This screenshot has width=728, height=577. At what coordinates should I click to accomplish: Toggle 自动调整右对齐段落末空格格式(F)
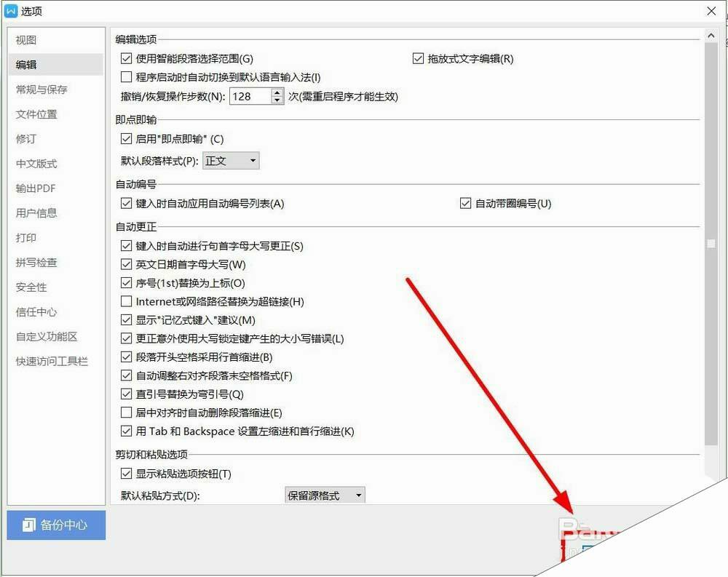tap(126, 375)
